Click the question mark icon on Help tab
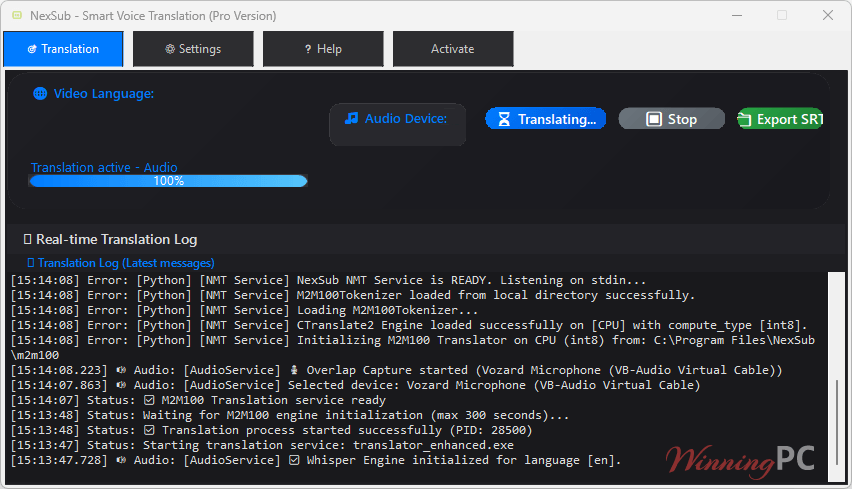The image size is (852, 489). (x=308, y=49)
